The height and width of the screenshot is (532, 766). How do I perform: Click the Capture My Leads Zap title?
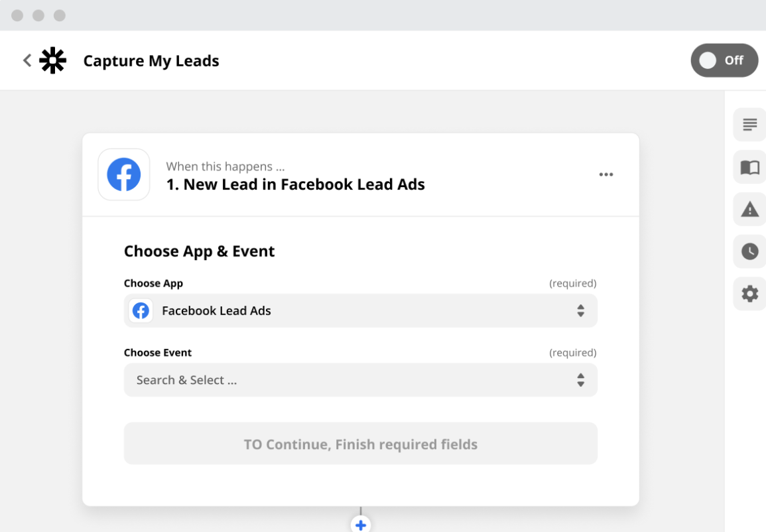click(x=151, y=61)
